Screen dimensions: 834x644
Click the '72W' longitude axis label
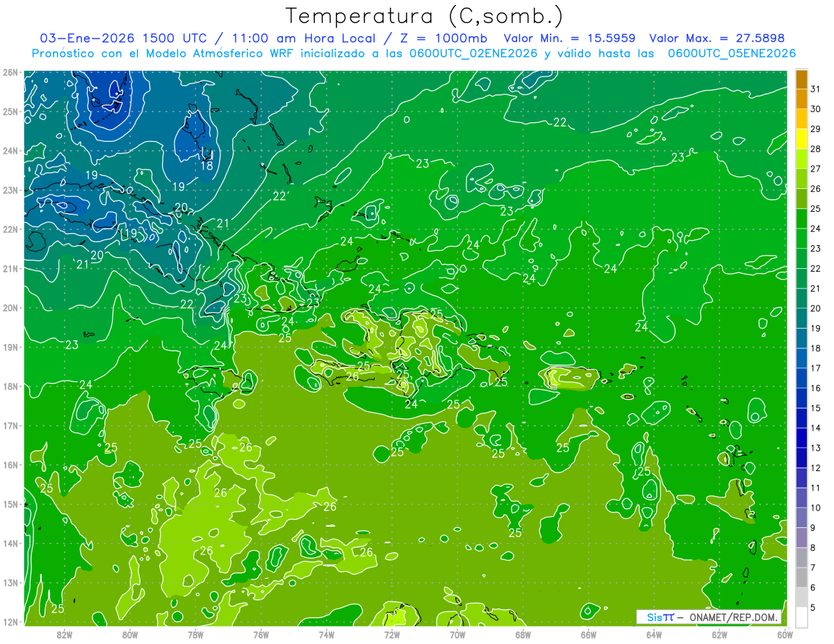392,634
